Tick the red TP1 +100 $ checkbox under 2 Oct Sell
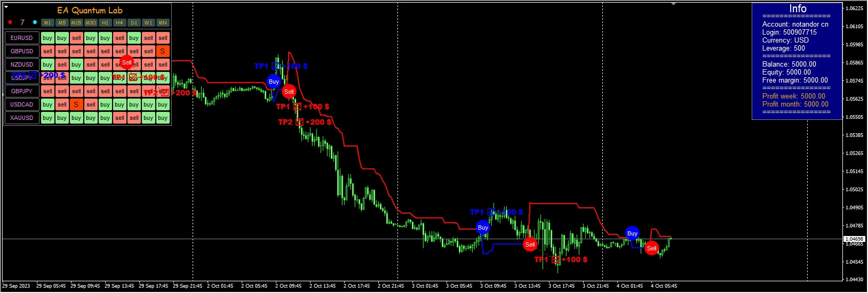 [x=298, y=107]
